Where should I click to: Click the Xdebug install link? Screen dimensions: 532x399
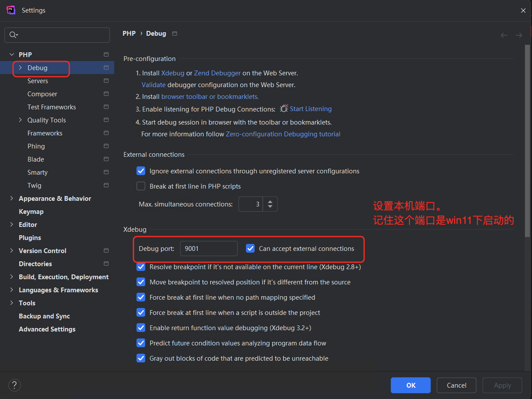[x=173, y=73]
